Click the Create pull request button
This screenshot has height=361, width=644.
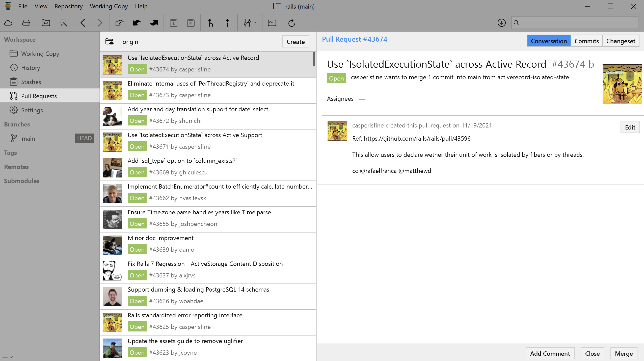pos(296,42)
